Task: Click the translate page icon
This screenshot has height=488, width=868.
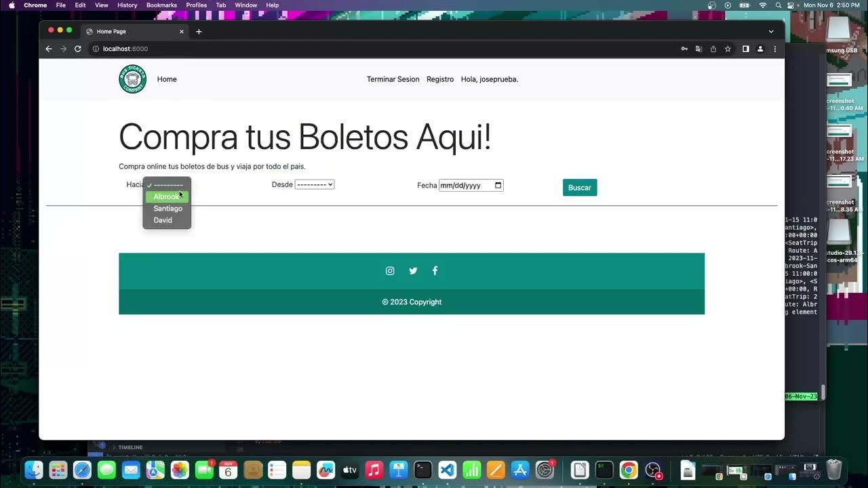Action: tap(698, 49)
